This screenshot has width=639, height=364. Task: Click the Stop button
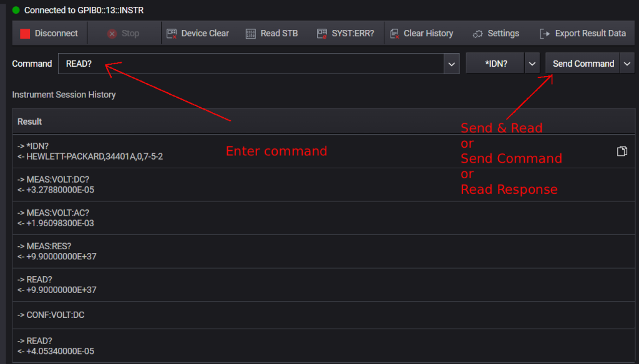[x=124, y=34]
